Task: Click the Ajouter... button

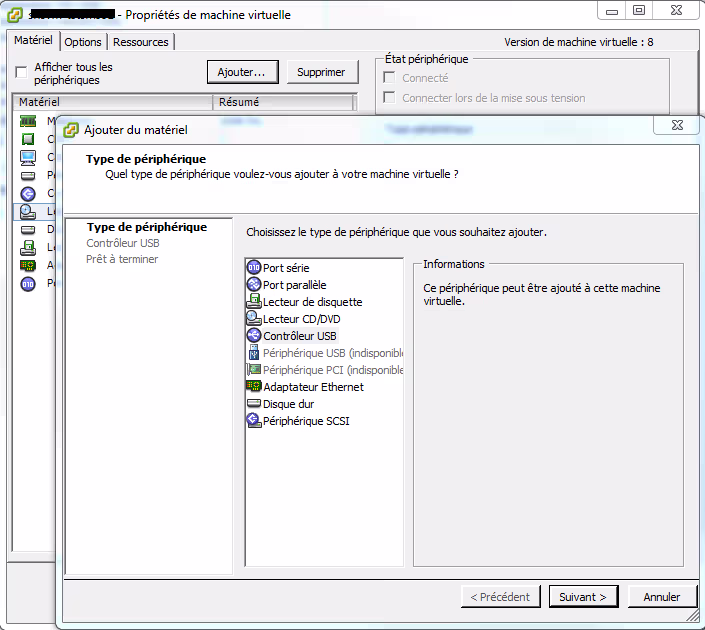Action: (x=241, y=72)
